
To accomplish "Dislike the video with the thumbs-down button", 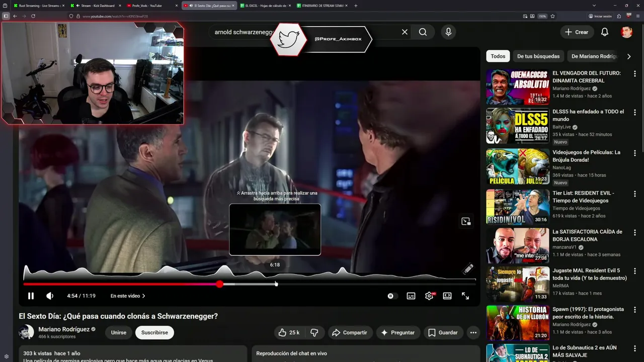I will 314,332.
